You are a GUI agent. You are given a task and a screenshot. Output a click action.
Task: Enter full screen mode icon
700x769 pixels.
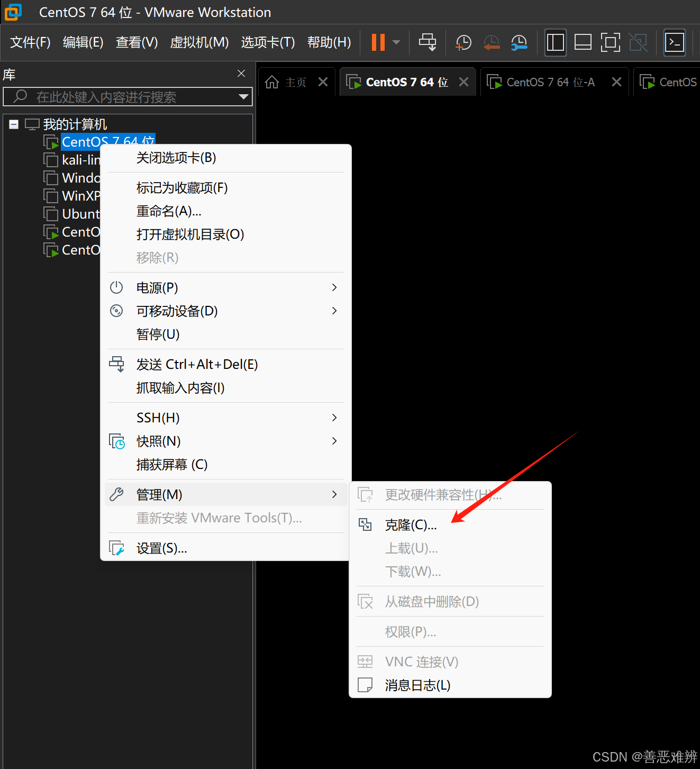tap(610, 42)
